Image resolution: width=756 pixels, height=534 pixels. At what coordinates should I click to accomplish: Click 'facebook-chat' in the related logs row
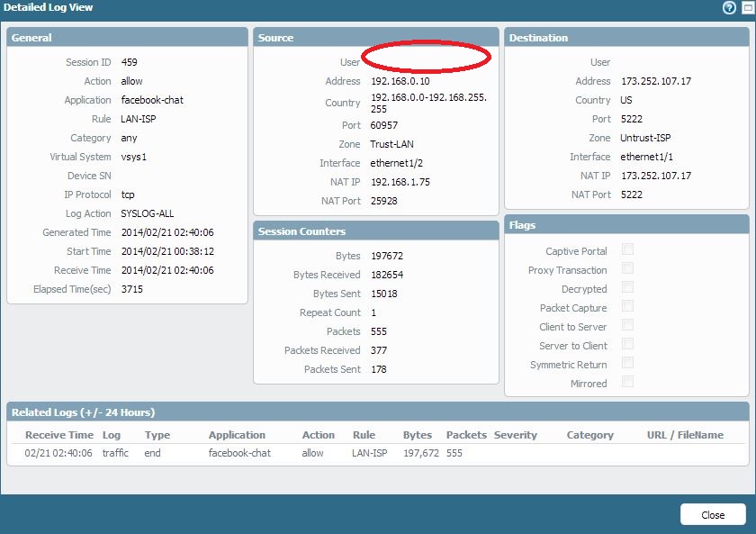(239, 453)
